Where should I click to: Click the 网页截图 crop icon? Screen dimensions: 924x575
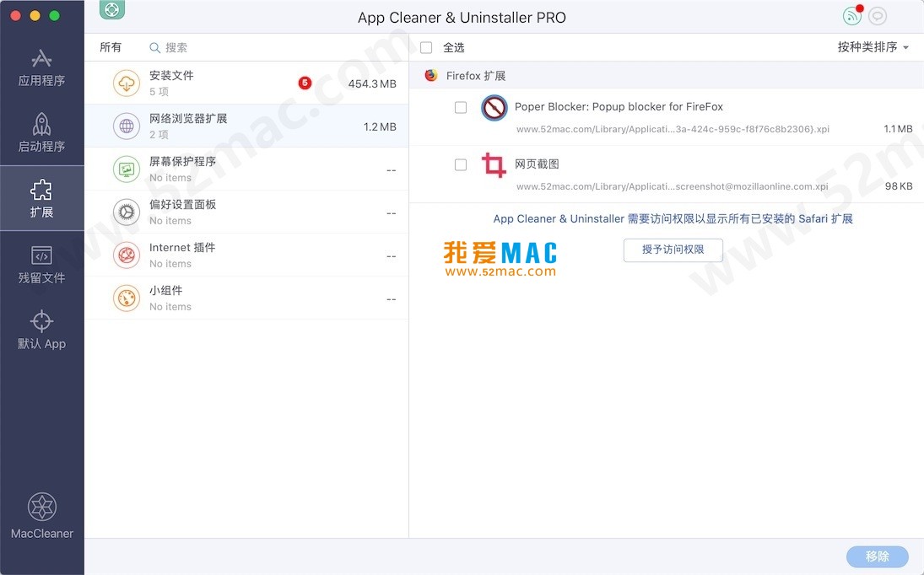(x=494, y=165)
